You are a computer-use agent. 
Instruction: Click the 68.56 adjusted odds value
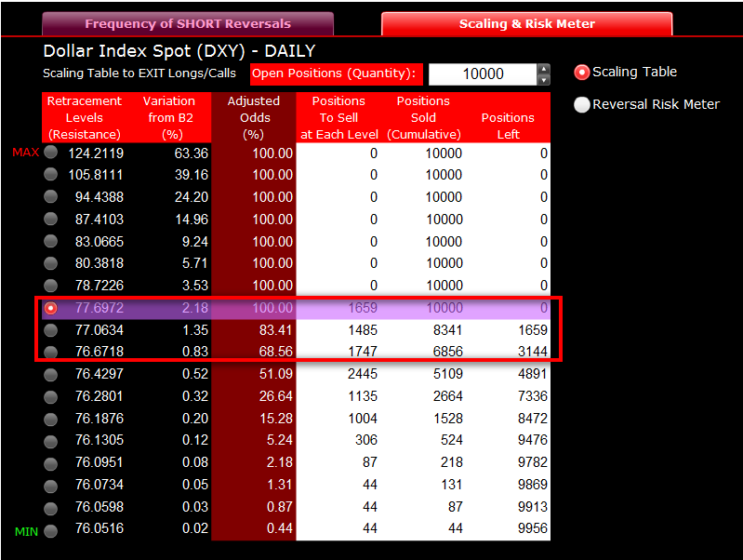276,352
